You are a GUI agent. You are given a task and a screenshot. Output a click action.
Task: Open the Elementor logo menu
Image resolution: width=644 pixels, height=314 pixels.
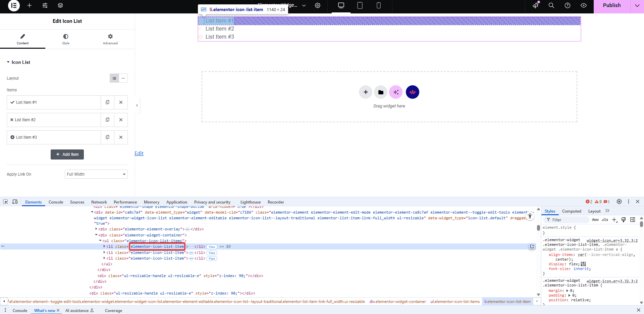(x=14, y=6)
